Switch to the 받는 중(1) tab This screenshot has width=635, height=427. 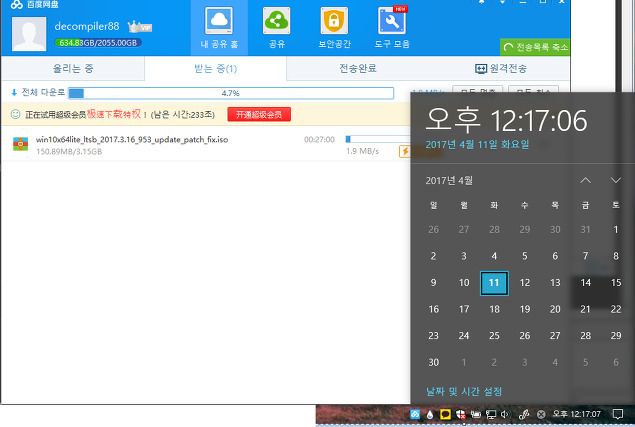(x=215, y=68)
